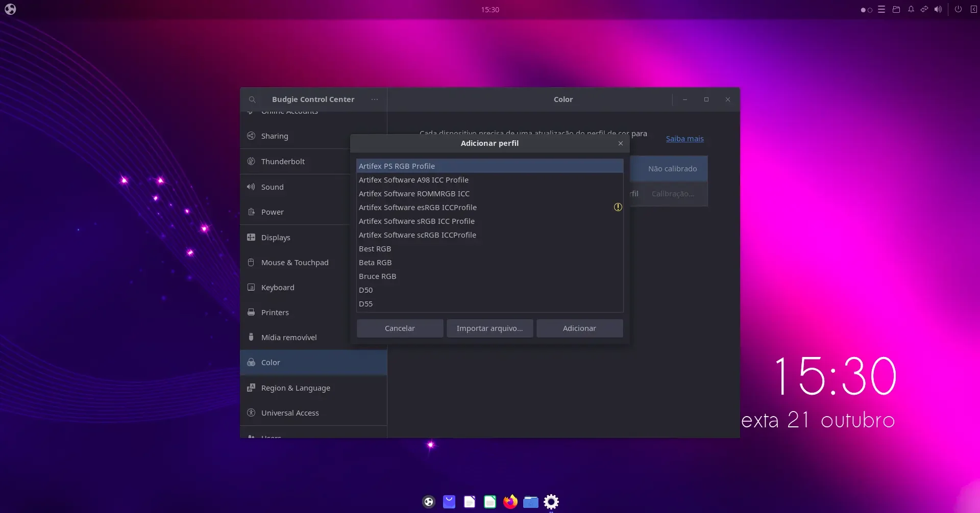Click the Sound speaker icon in sidebar

pyautogui.click(x=251, y=187)
